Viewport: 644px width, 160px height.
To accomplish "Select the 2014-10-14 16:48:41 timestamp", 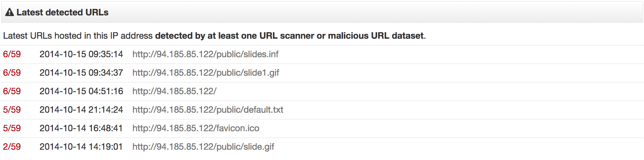I will pyautogui.click(x=81, y=128).
